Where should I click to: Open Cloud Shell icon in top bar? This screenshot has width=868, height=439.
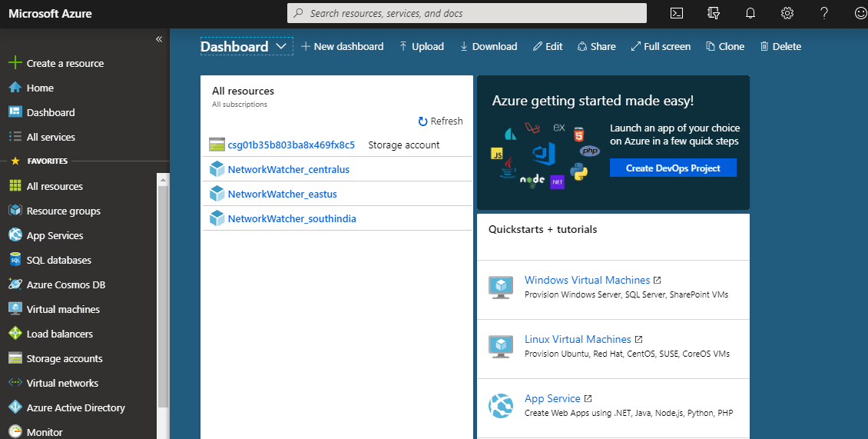[677, 13]
